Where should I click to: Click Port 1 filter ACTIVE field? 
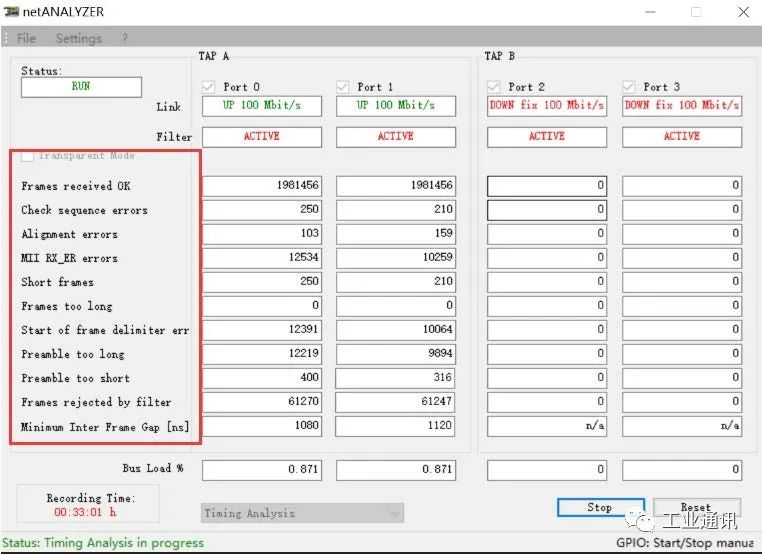point(396,137)
